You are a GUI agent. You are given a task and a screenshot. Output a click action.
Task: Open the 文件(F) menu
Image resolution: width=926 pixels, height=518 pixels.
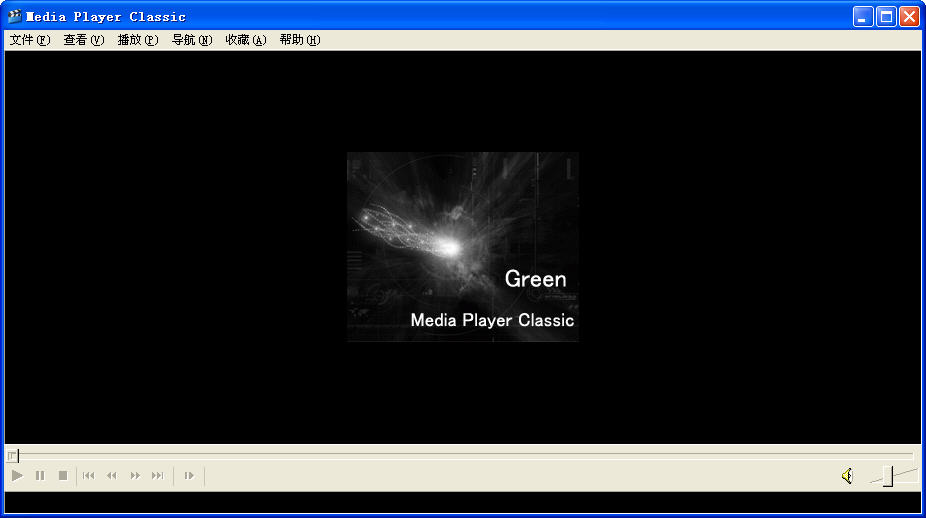(29, 40)
